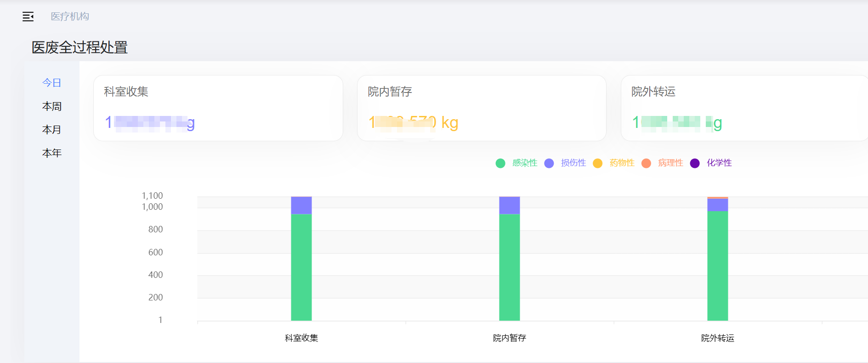Open the 科室收集 summary card
Screen dimensions: 868x363
click(x=218, y=108)
